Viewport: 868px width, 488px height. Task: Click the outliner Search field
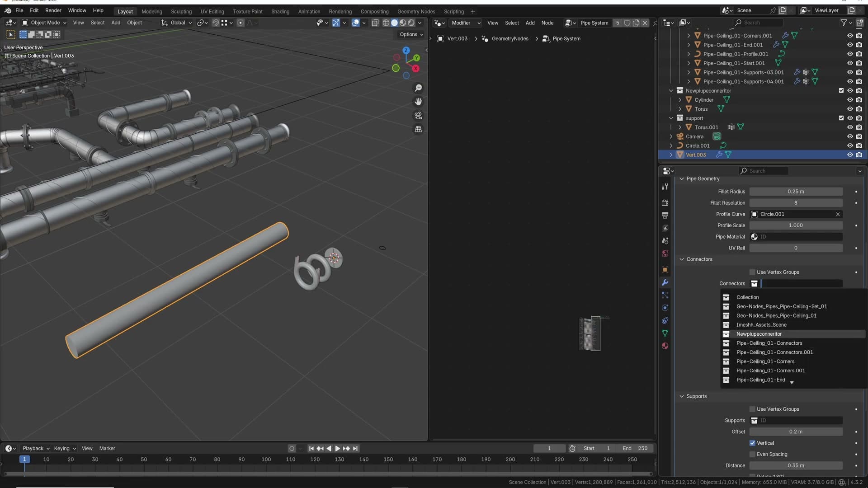coord(758,23)
